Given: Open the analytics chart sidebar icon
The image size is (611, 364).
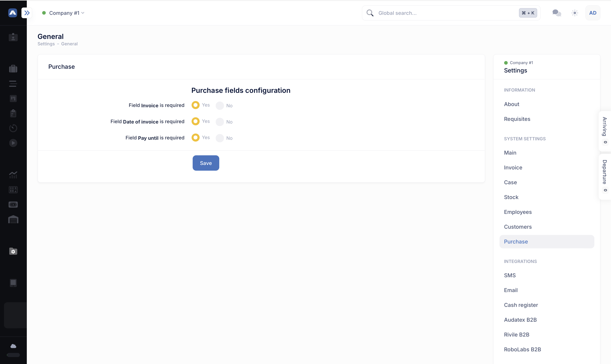Looking at the screenshot, I should (13, 175).
